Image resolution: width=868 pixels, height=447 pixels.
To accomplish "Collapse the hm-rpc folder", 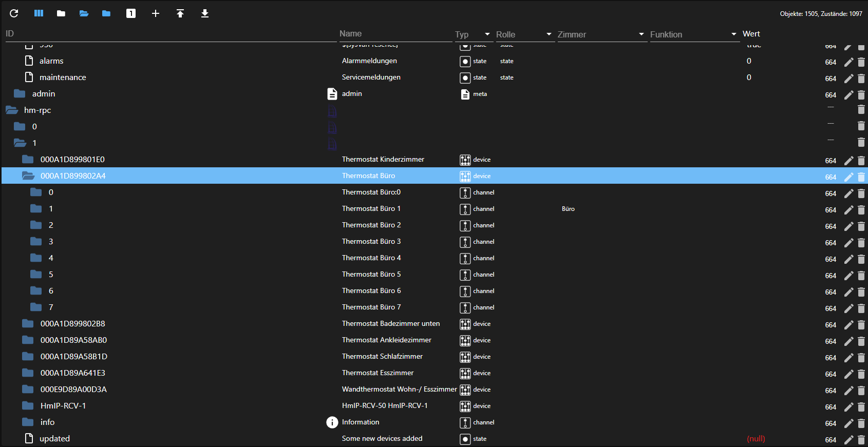I will pyautogui.click(x=12, y=110).
